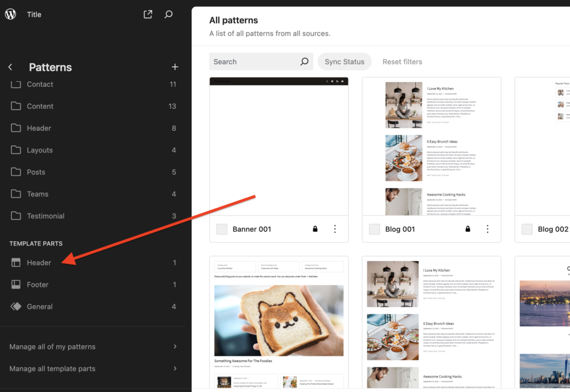
Task: Click the Layouts folder icon
Action: [16, 150]
